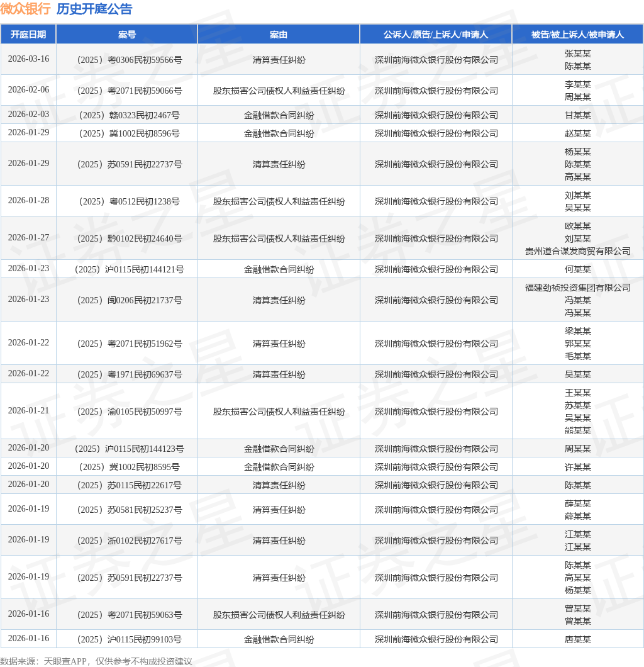
Task: Click the 案号 column header
Action: (x=126, y=35)
